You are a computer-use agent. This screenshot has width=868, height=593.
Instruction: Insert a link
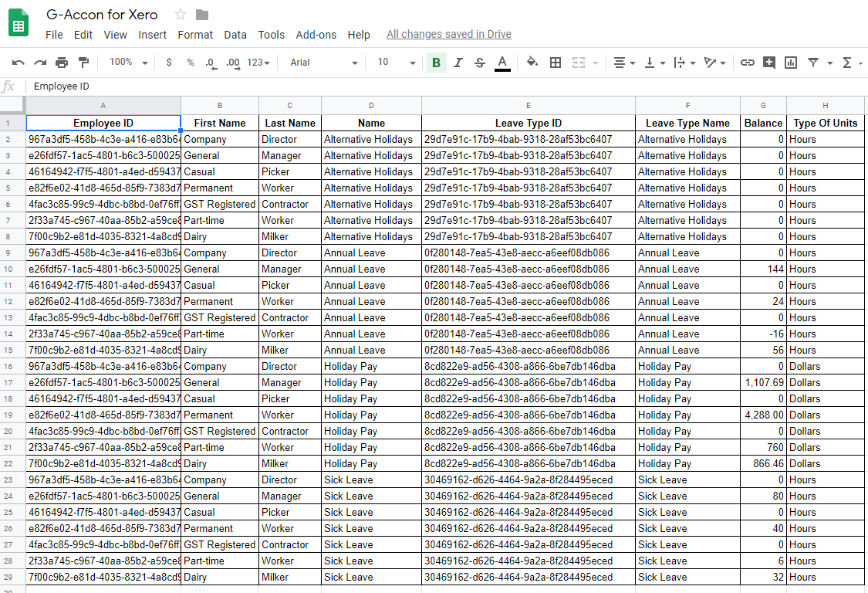coord(748,63)
